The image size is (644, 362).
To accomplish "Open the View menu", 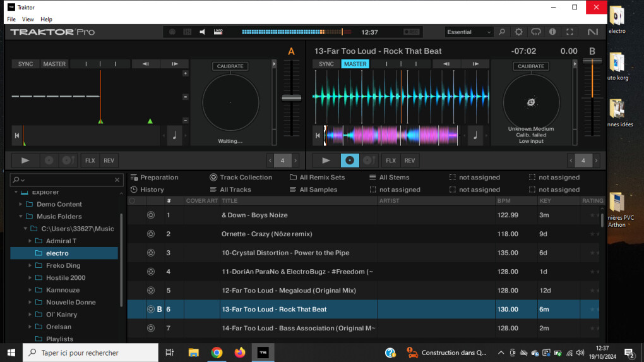I will [x=28, y=20].
